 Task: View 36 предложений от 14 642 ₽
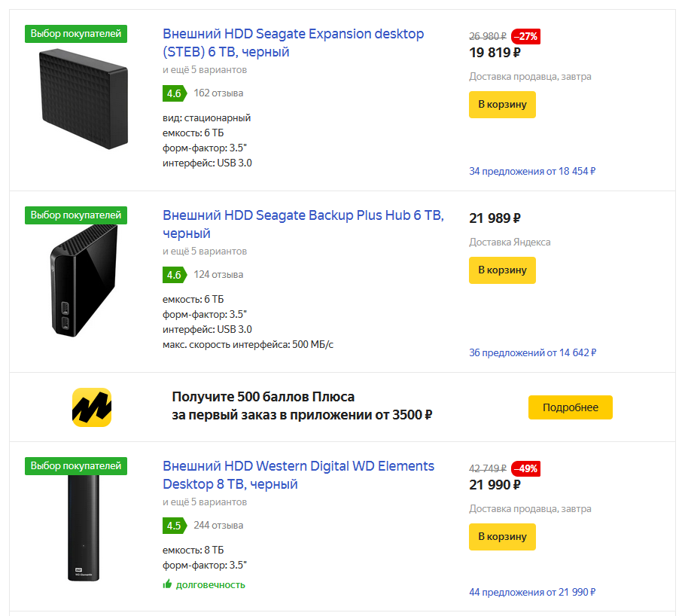click(x=532, y=352)
